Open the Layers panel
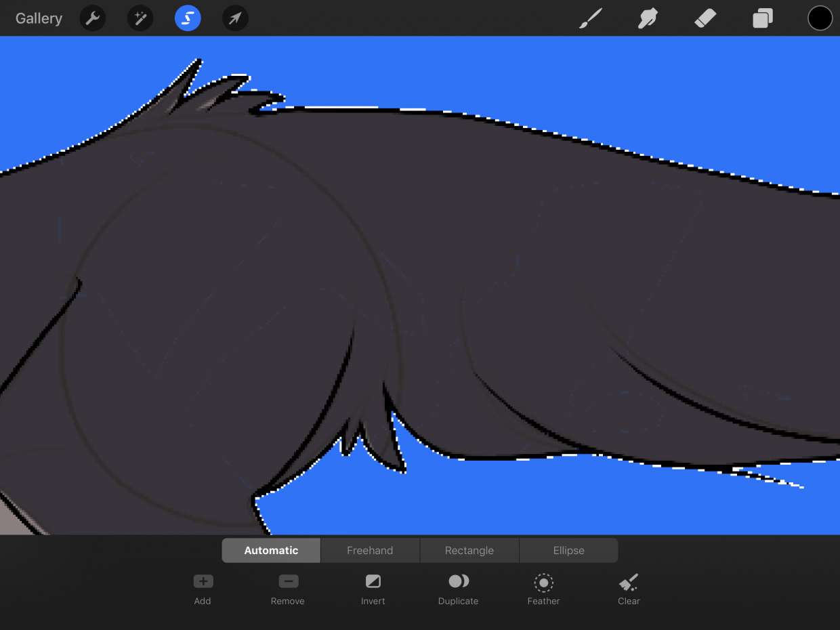Viewport: 840px width, 630px height. coord(763,18)
